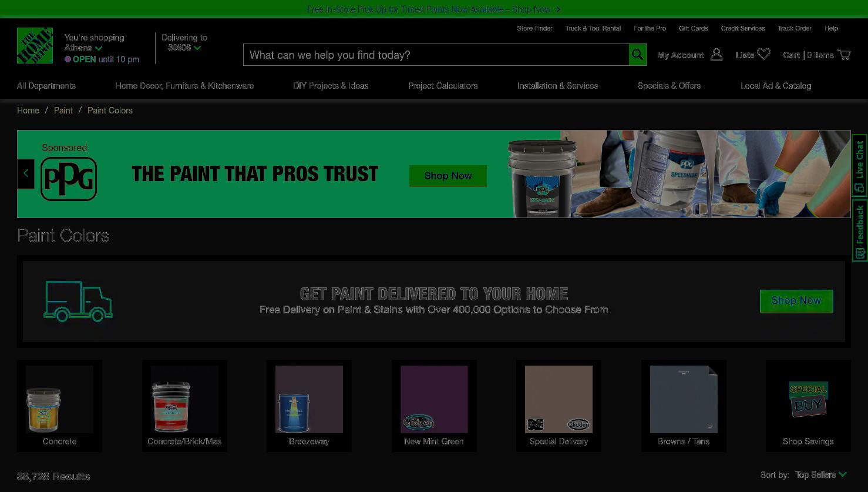This screenshot has width=868, height=492.
Task: Open Home Decor, Furniture & Kitchenware menu
Action: click(184, 86)
